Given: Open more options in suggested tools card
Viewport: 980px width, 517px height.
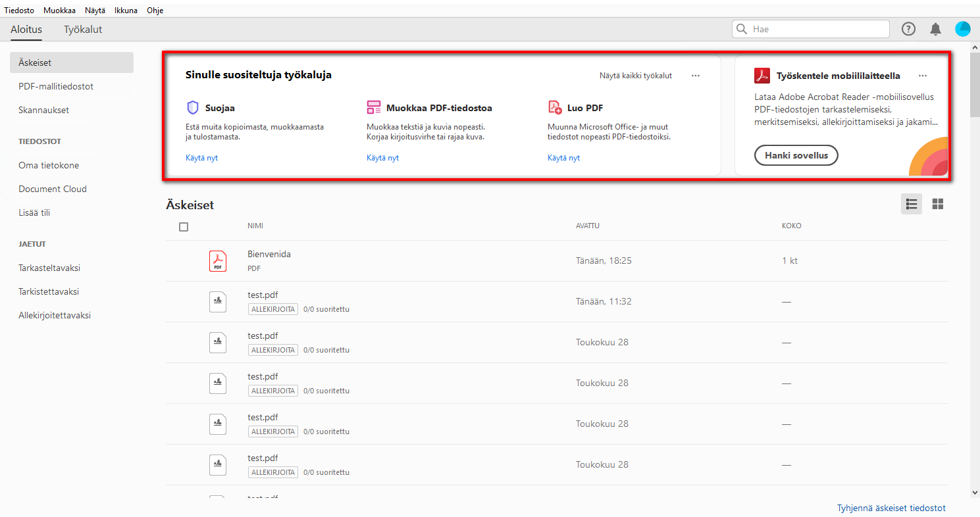Looking at the screenshot, I should 696,76.
